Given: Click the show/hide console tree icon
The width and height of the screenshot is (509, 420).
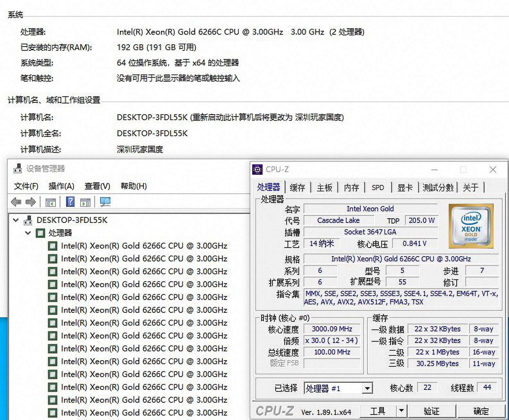Looking at the screenshot, I should point(51,202).
